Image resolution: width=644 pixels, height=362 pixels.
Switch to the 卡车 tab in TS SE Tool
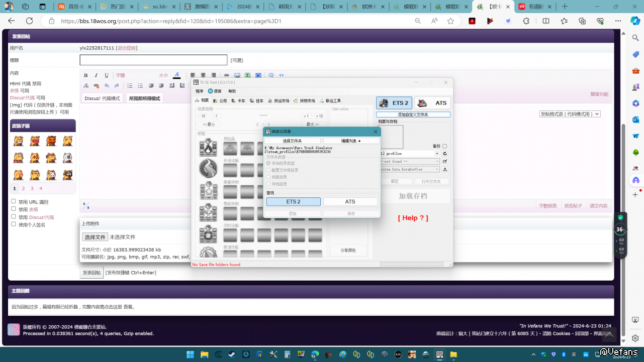(238, 101)
